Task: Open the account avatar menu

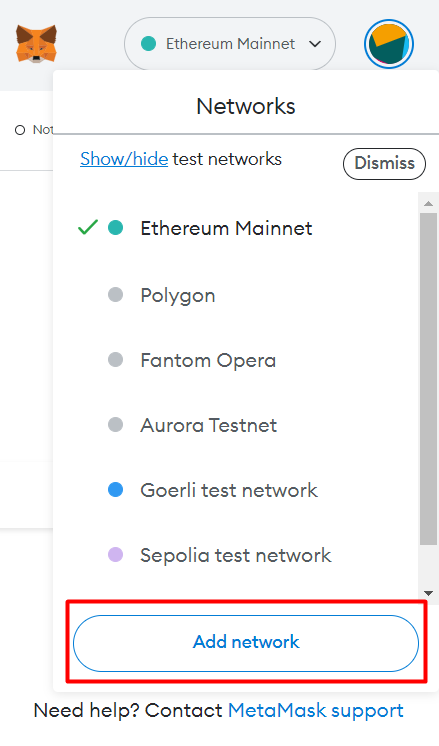Action: 389,44
